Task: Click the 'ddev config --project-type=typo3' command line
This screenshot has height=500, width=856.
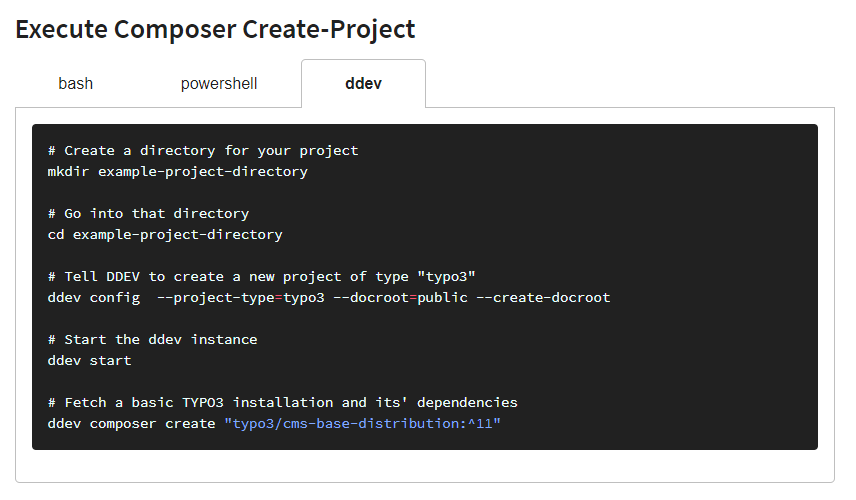Action: [x=329, y=297]
